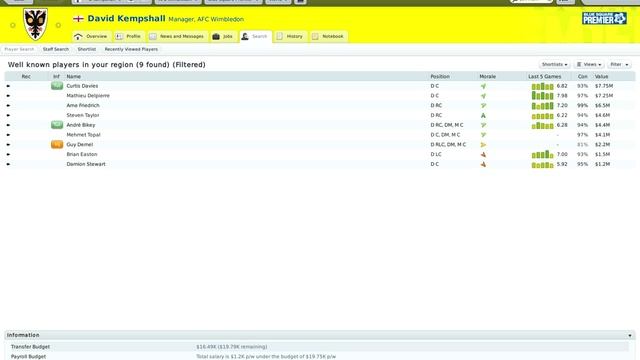The width and height of the screenshot is (640, 360).
Task: Expand the Guy Demel row arrow
Action: pos(8,145)
